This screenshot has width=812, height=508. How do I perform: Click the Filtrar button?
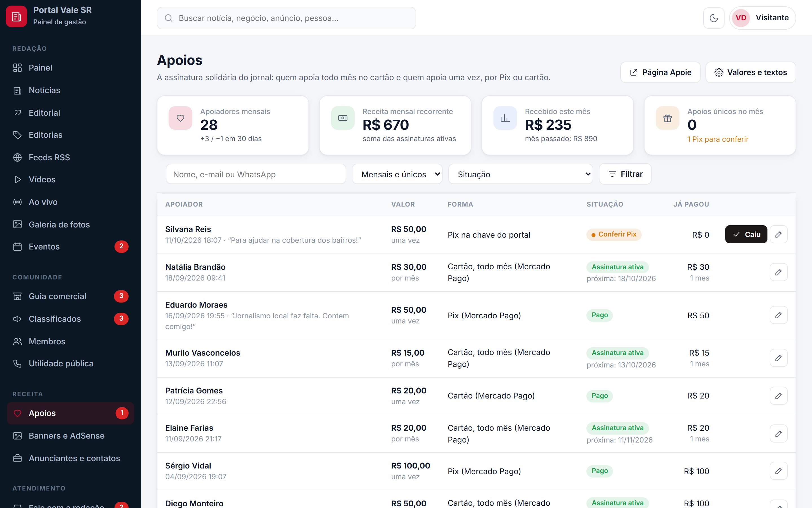point(625,174)
